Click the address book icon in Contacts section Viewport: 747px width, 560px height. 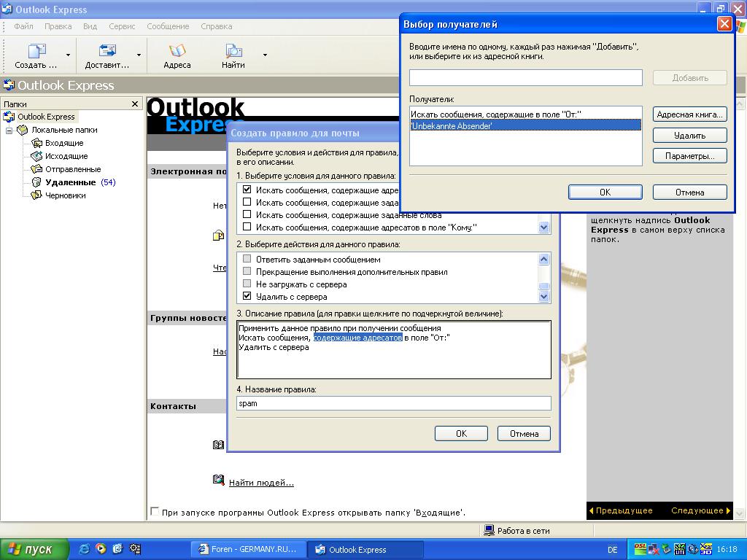point(218,445)
